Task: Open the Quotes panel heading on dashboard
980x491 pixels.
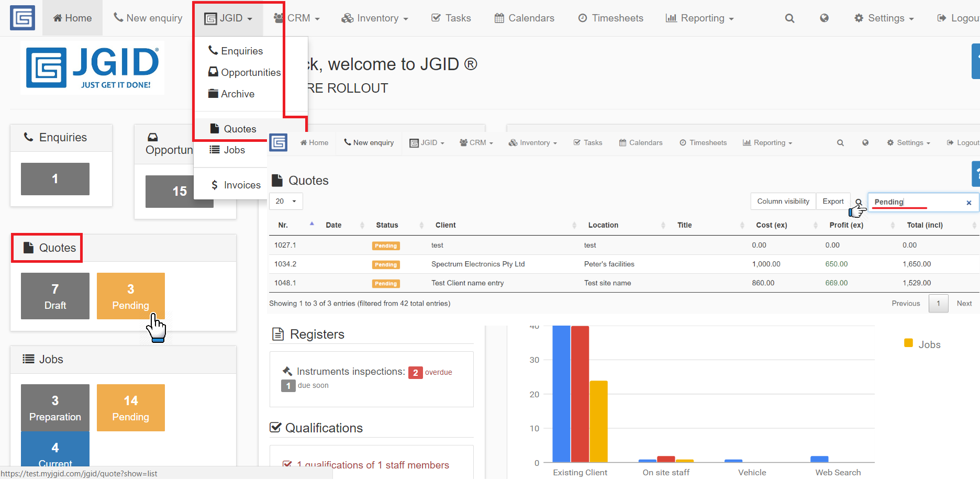Action: coord(50,248)
